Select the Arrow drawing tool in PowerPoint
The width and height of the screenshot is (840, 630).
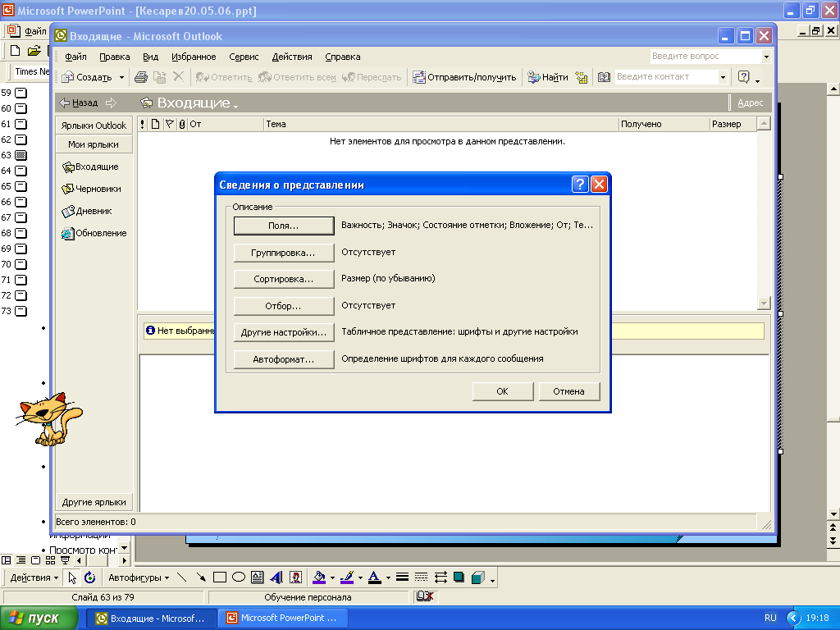201,577
